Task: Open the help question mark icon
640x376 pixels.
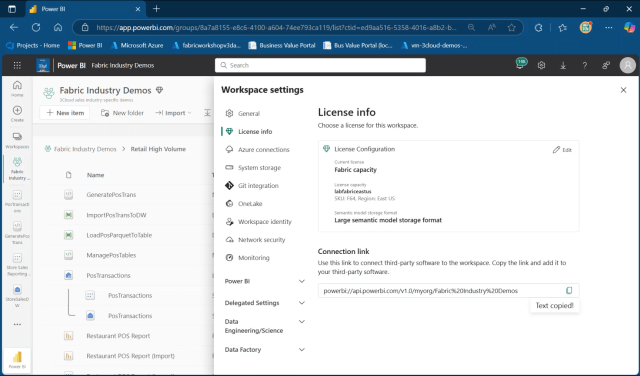Action: [584, 65]
